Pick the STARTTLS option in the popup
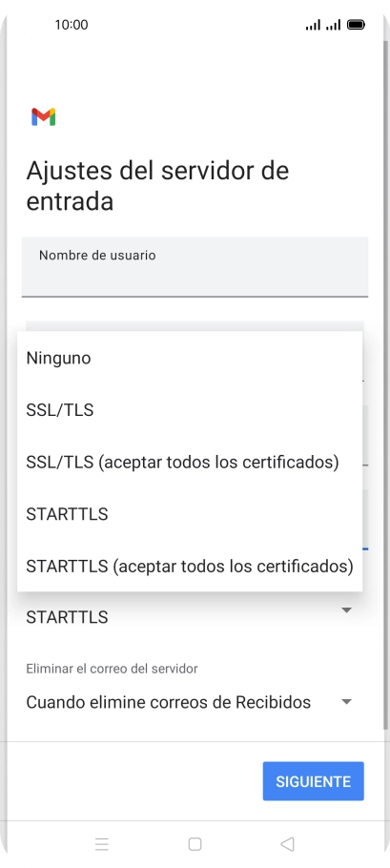The image size is (390, 868). point(190,514)
